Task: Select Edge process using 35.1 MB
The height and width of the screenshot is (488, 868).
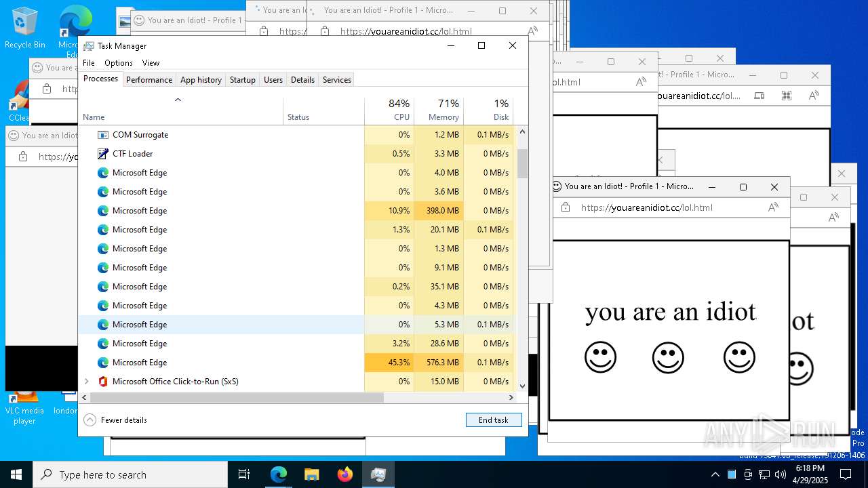Action: tap(297, 286)
